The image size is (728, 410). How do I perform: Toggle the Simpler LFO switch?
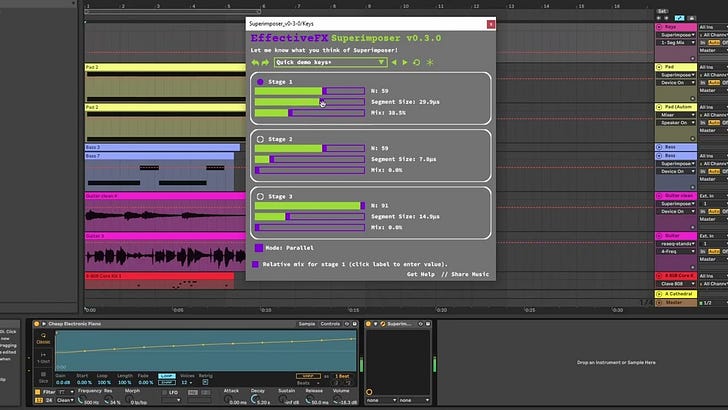(164, 393)
